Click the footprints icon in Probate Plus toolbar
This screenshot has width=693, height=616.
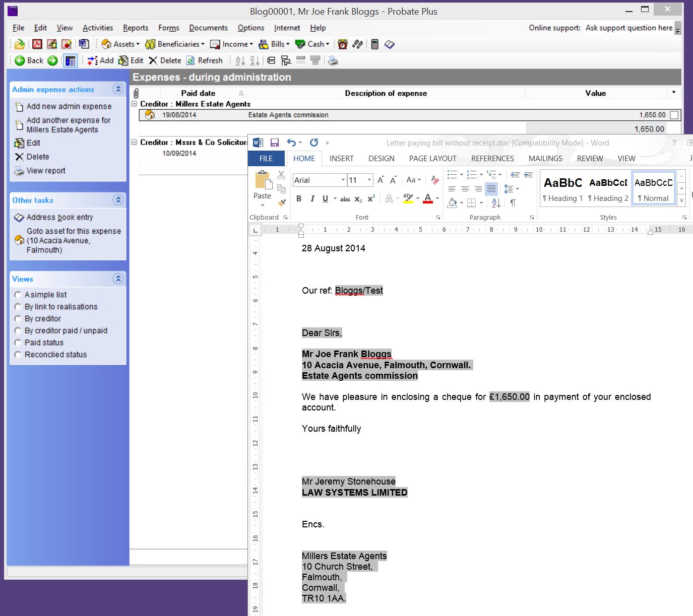pyautogui.click(x=358, y=44)
